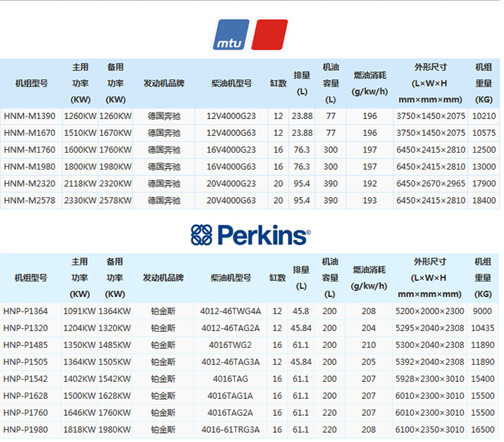Select cell HNM-M1670
This screenshot has width=504, height=442.
point(30,133)
